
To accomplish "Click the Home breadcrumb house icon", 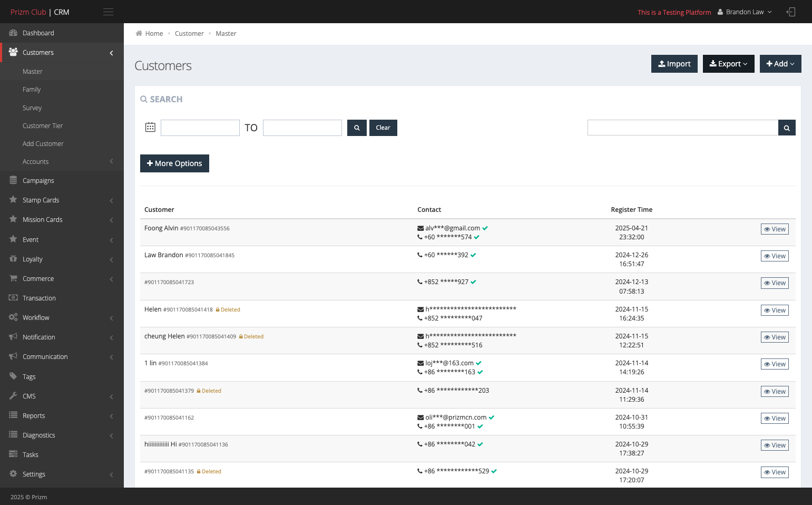I will [139, 33].
